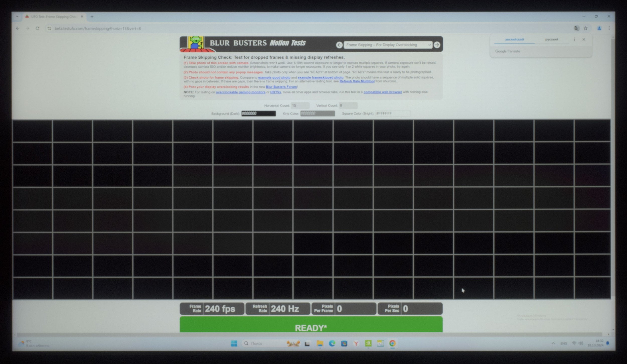Close the UFO Test tab
The width and height of the screenshot is (627, 364).
tap(82, 17)
